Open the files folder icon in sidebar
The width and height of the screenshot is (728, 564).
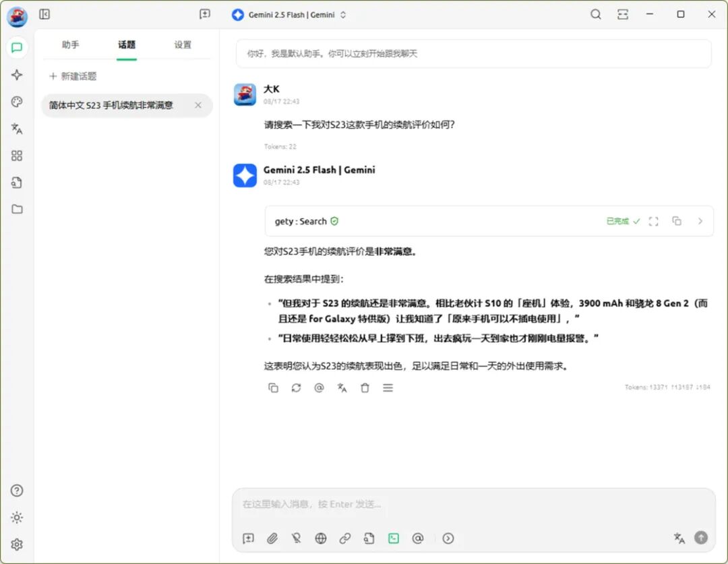coord(17,209)
